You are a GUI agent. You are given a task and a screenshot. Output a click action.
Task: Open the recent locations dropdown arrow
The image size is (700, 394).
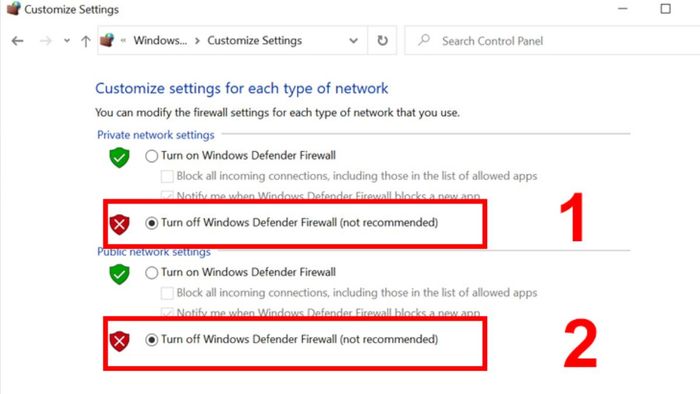coord(67,41)
